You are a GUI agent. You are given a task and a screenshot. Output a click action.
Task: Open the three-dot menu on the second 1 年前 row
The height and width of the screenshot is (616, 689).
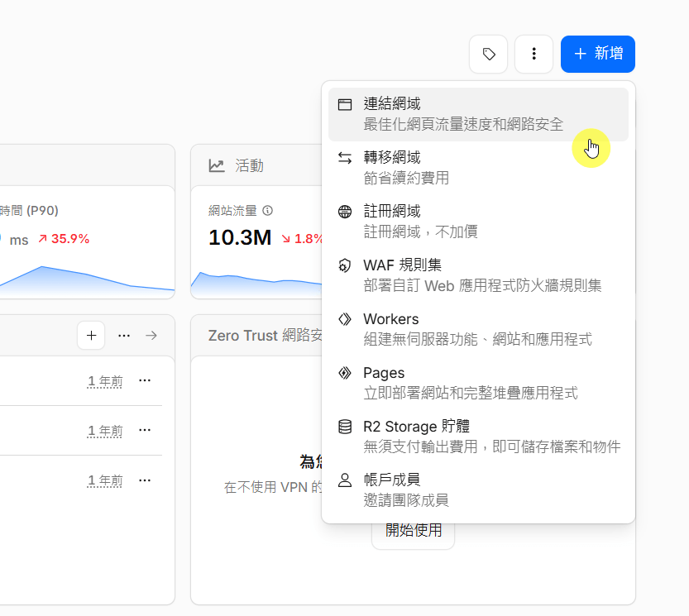click(145, 430)
